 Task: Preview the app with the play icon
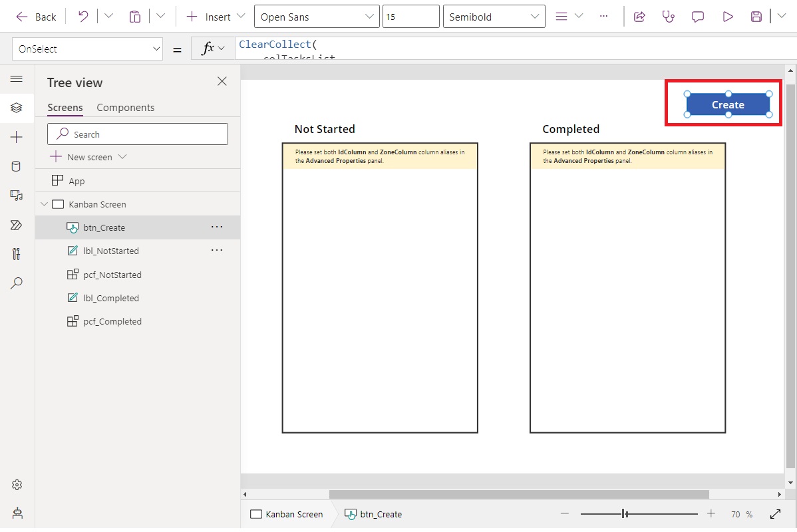727,16
